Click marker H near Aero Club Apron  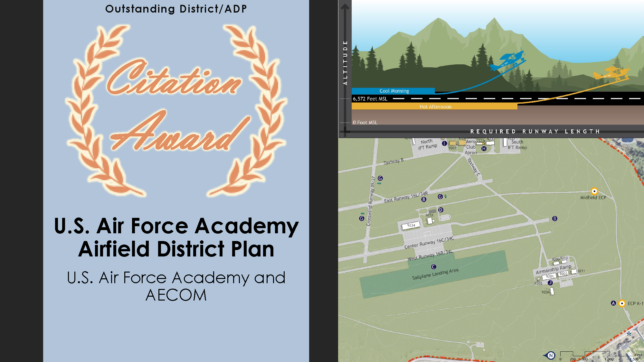click(484, 149)
